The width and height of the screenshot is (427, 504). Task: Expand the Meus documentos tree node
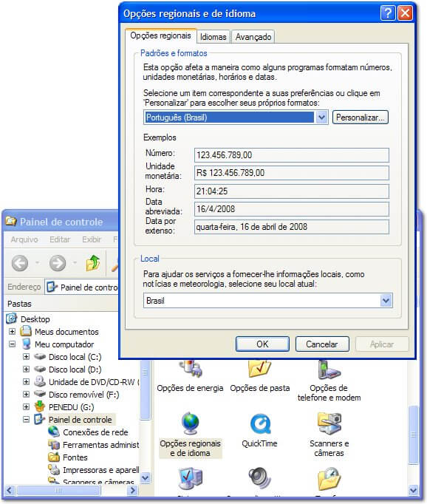(x=13, y=331)
